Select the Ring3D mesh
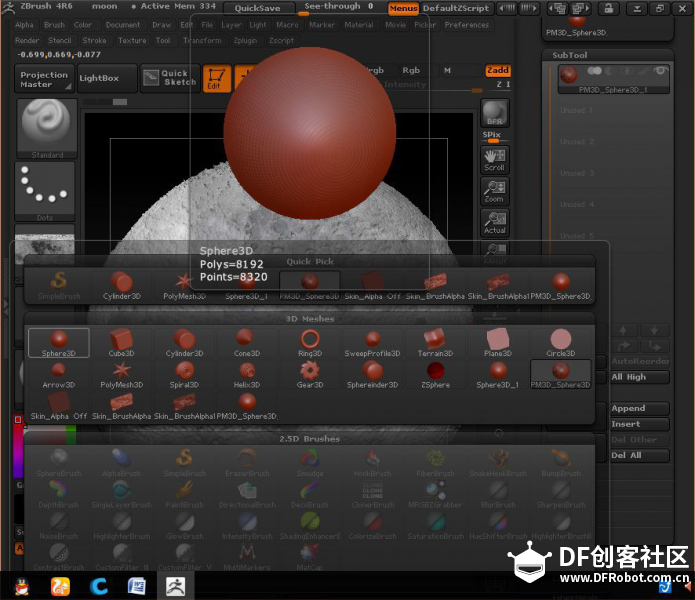 310,343
